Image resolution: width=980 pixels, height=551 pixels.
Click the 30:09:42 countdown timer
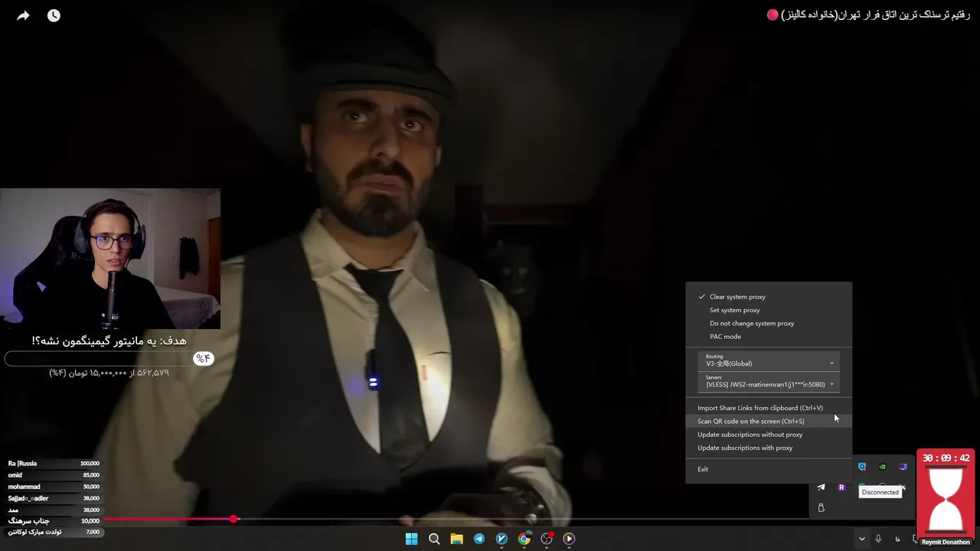[x=946, y=458]
